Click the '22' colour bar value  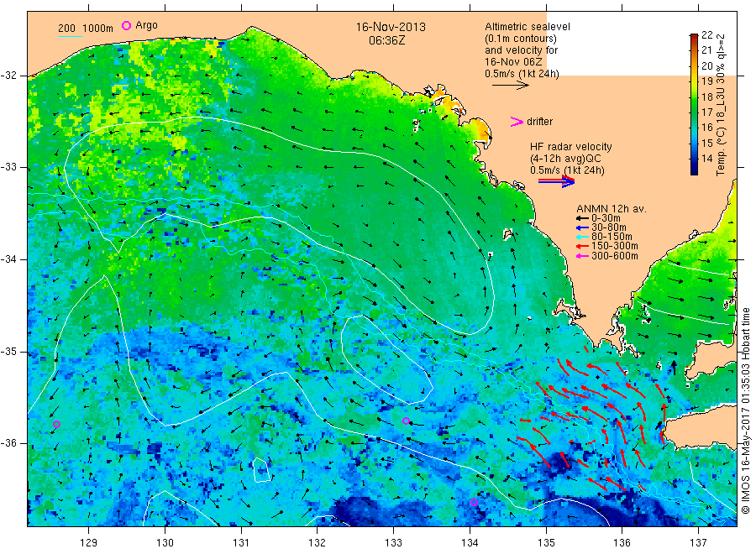(706, 34)
